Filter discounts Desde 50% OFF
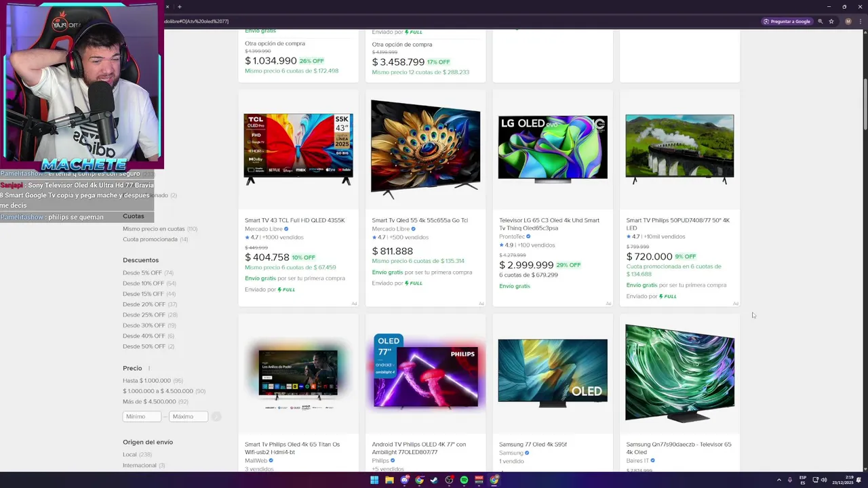Image resolution: width=868 pixels, height=488 pixels. tap(149, 346)
